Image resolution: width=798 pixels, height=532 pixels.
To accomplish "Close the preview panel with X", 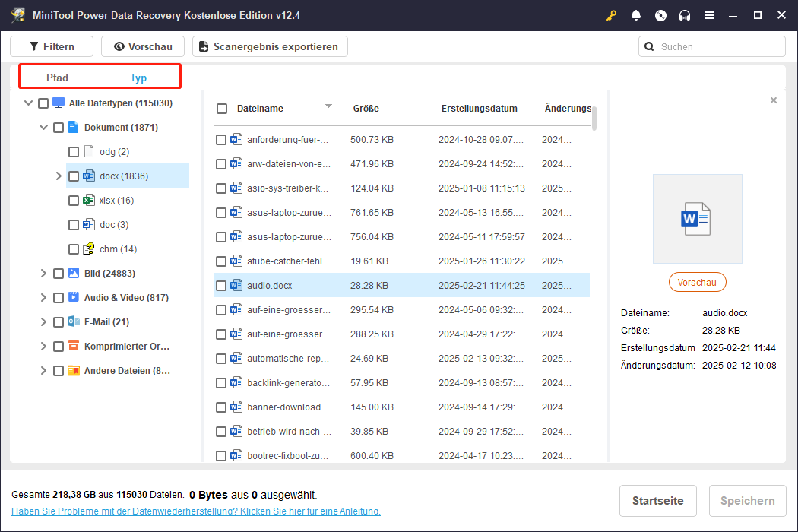I will coord(774,100).
